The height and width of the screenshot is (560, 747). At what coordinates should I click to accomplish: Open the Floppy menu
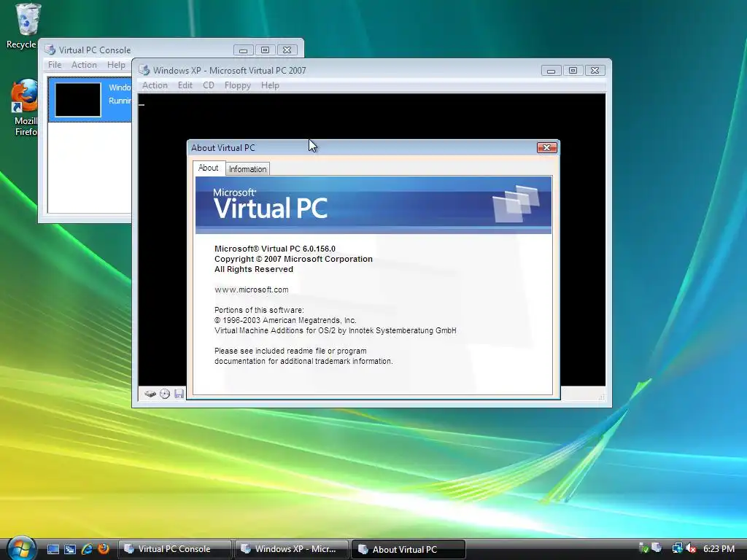(x=238, y=85)
